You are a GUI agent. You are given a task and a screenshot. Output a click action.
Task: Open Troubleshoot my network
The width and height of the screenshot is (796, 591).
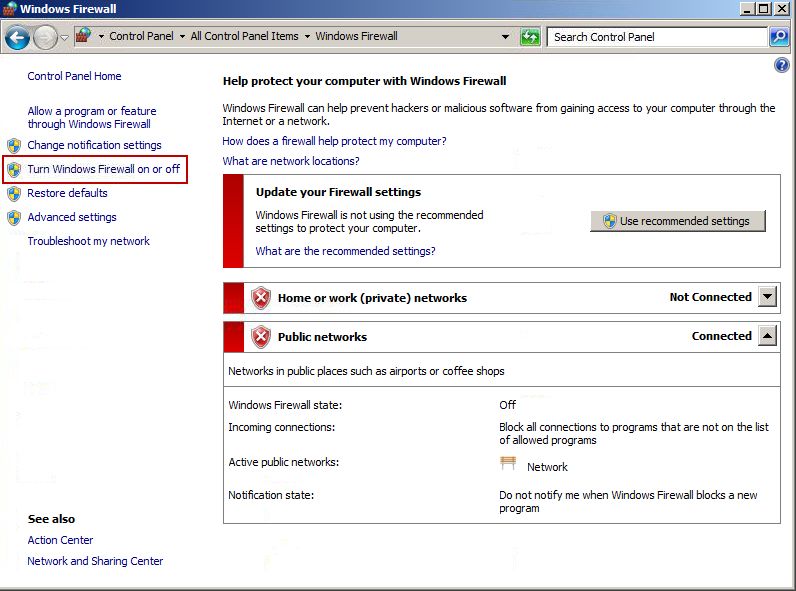88,241
